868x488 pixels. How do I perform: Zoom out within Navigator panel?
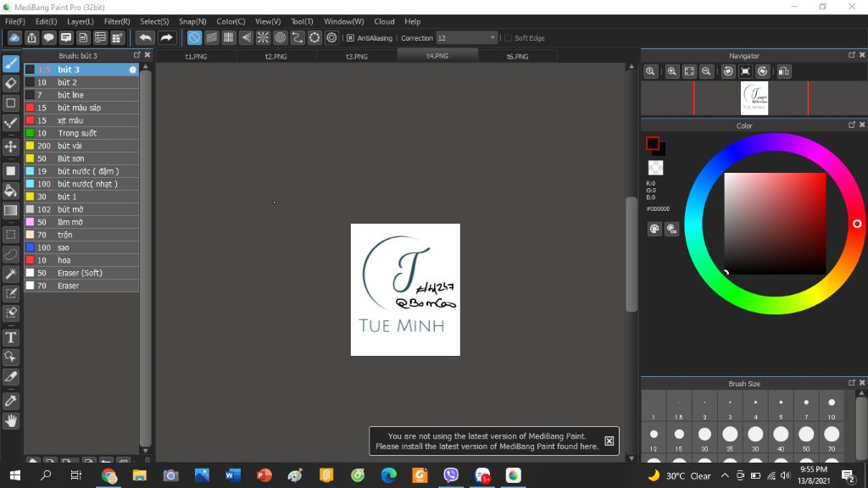(x=706, y=71)
